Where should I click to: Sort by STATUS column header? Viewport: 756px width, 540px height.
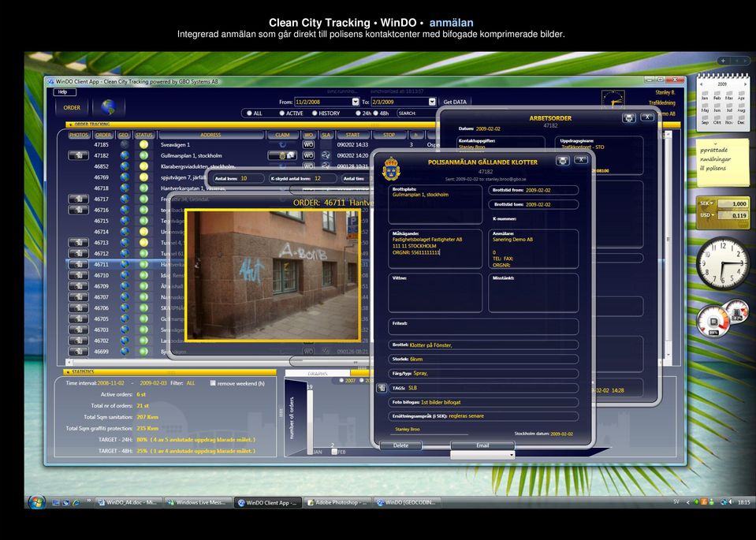[143, 135]
